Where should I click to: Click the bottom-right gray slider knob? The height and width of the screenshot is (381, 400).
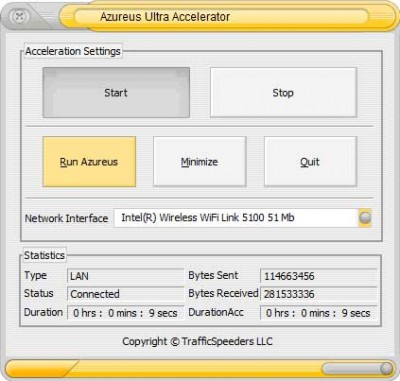click(386, 368)
